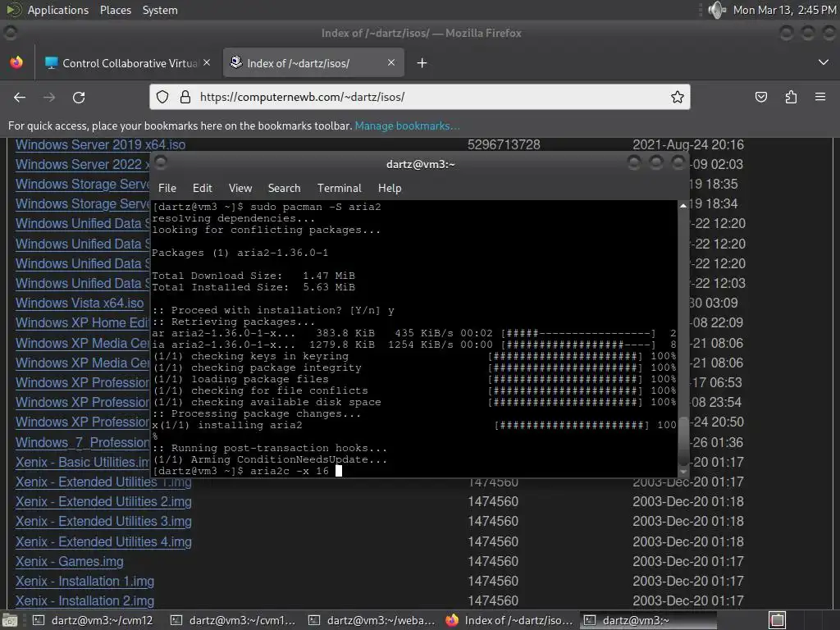Open the terminal Search menu
This screenshot has height=630, width=840.
tap(284, 188)
